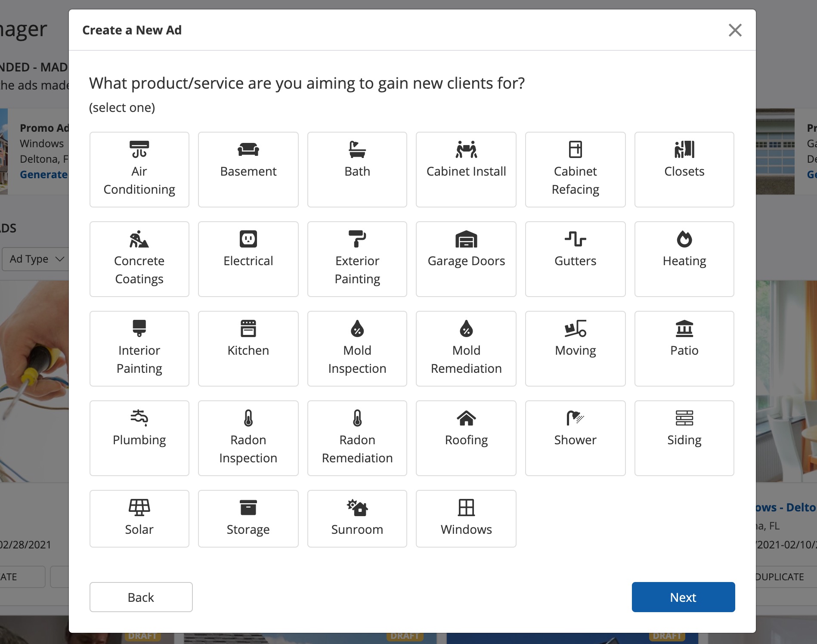The image size is (817, 644).
Task: Close the Create a New Ad dialog
Action: (x=735, y=30)
